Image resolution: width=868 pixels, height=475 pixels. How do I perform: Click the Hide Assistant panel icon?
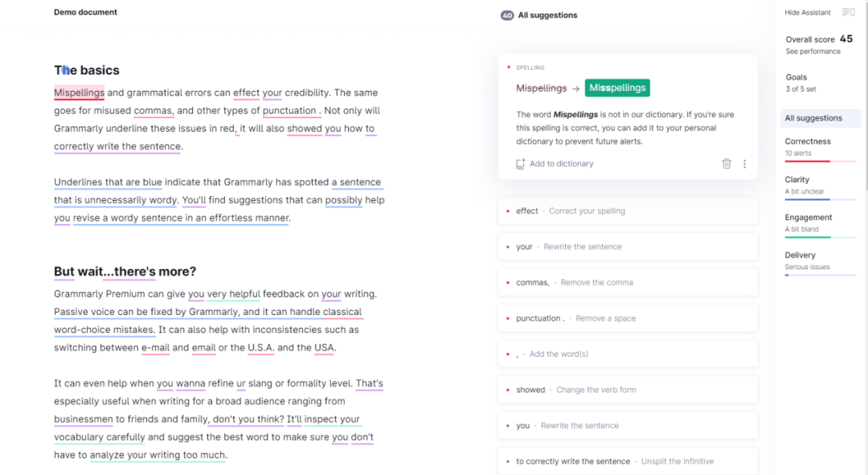[x=848, y=12]
